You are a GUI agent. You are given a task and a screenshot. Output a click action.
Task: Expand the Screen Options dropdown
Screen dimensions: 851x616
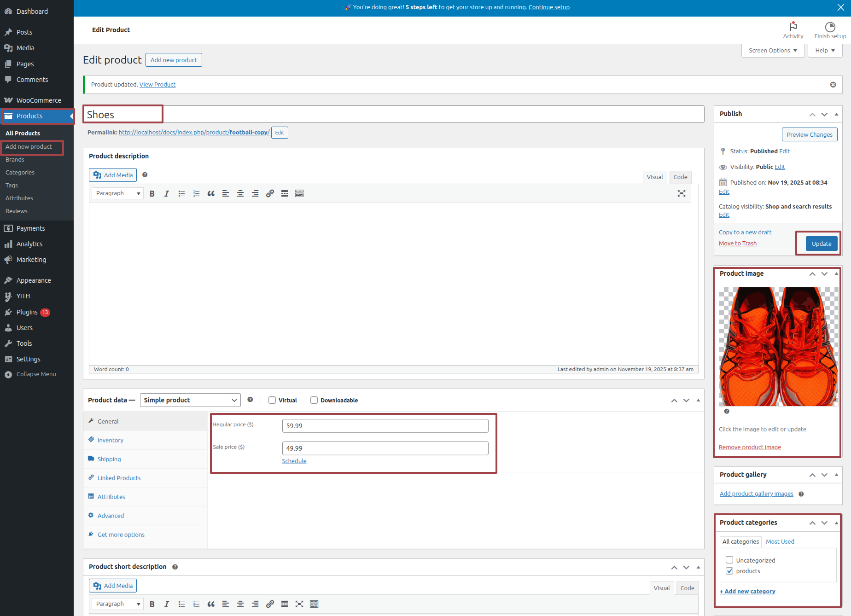[773, 51]
